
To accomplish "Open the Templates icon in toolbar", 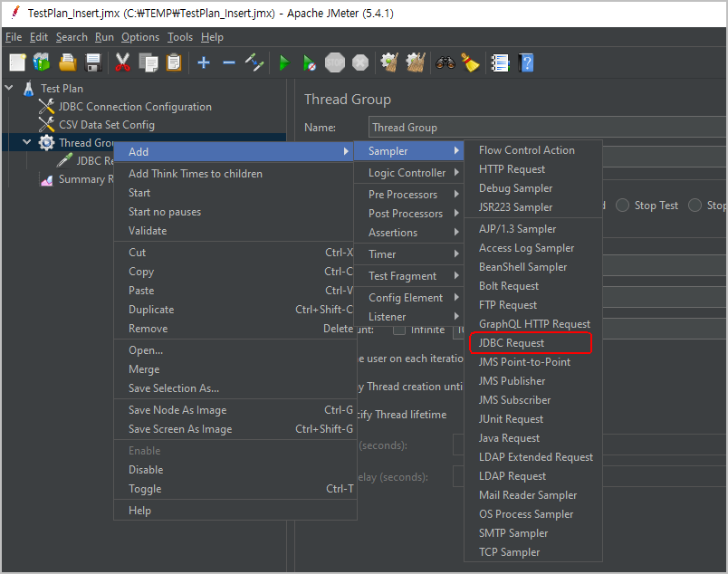I will [x=42, y=62].
